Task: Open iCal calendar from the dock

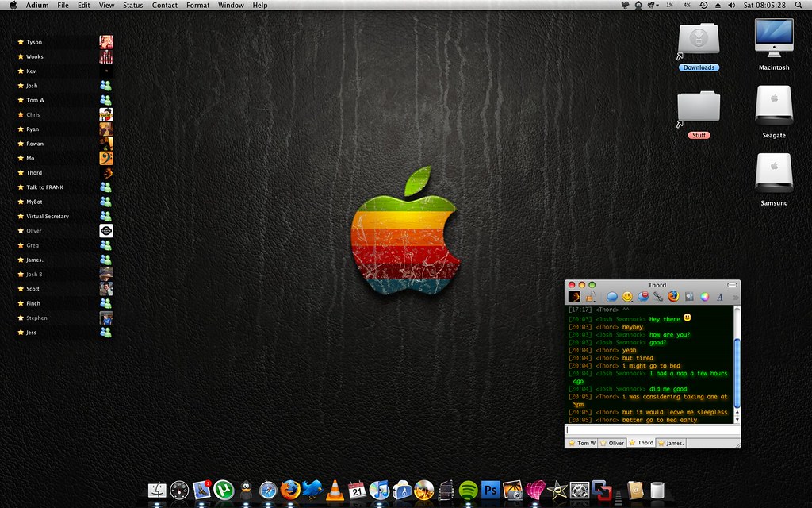Action: pyautogui.click(x=357, y=490)
